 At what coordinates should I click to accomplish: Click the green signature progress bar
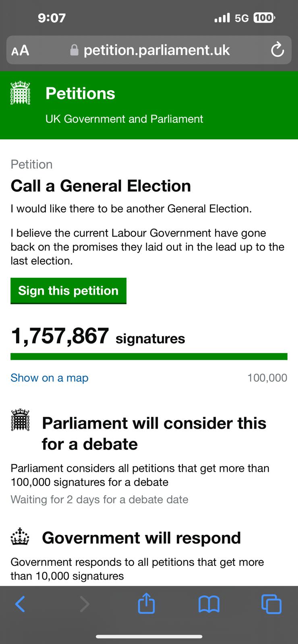pyautogui.click(x=149, y=357)
